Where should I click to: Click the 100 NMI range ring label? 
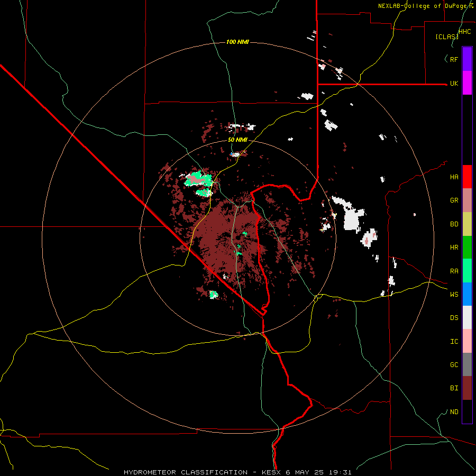click(237, 42)
